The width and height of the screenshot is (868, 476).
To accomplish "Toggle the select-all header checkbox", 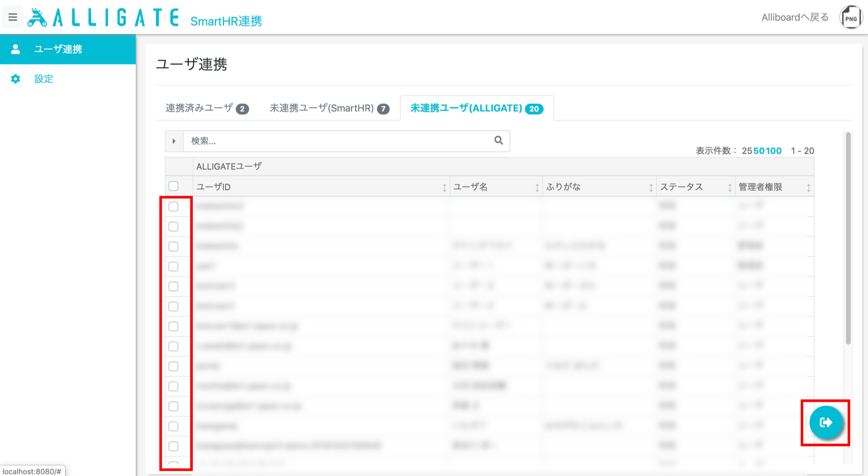I will point(173,186).
